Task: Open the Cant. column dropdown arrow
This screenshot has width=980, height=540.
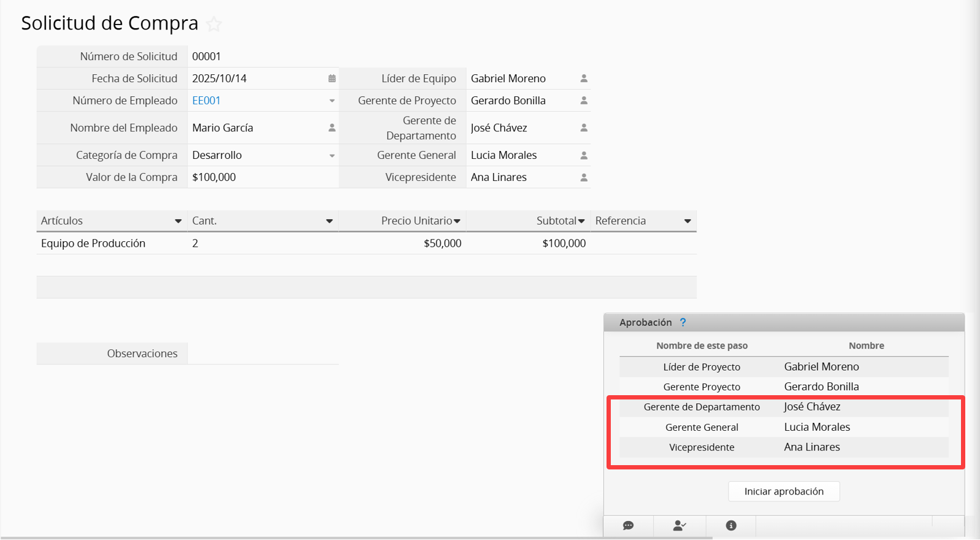Action: (x=329, y=221)
